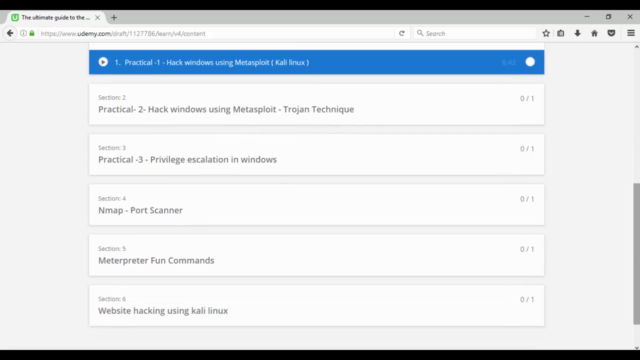The image size is (640, 360).
Task: Click the 0 / 1 progress count of Section 6
Action: [527, 299]
